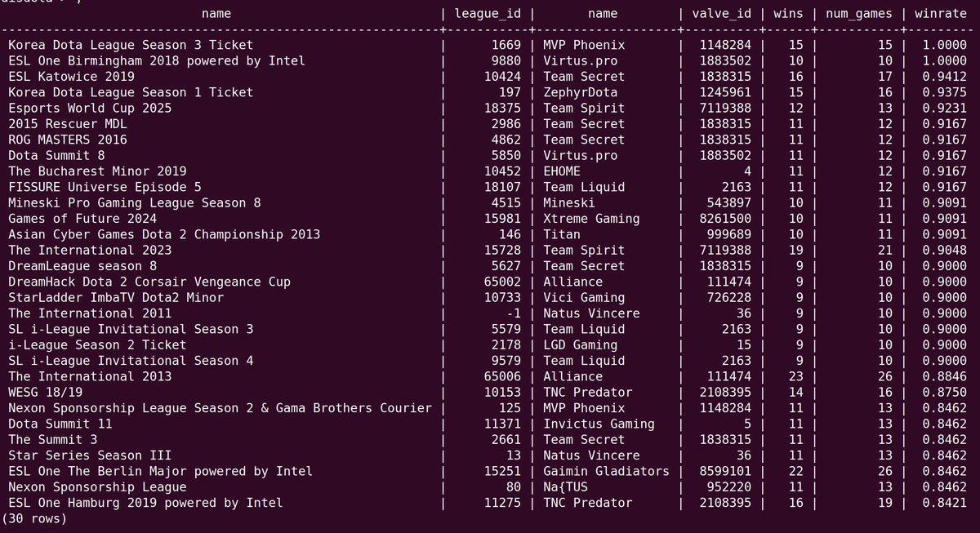980x533 pixels.
Task: Select team name 'Xtreme Gaming'
Action: [x=591, y=219]
